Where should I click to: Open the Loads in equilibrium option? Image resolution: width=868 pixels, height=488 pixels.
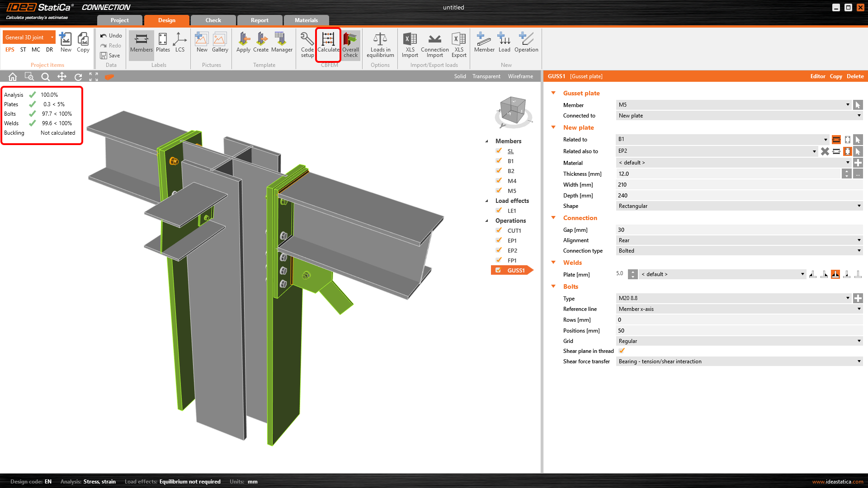point(380,44)
